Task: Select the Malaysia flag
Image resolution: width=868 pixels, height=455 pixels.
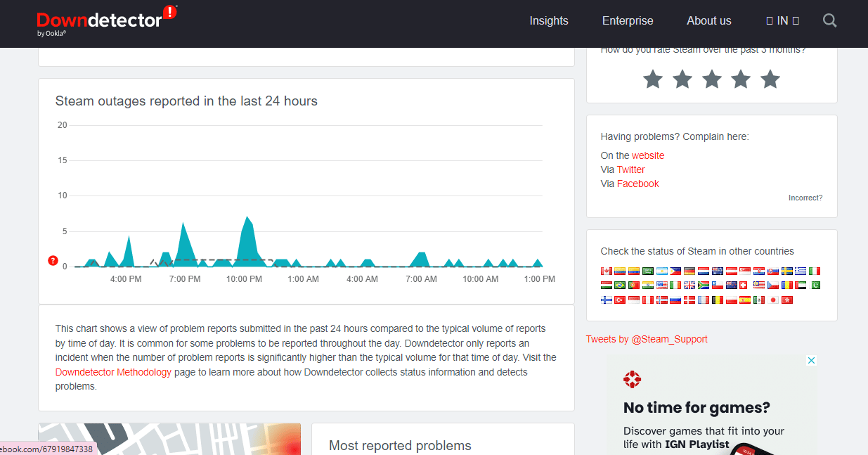Action: (x=759, y=286)
